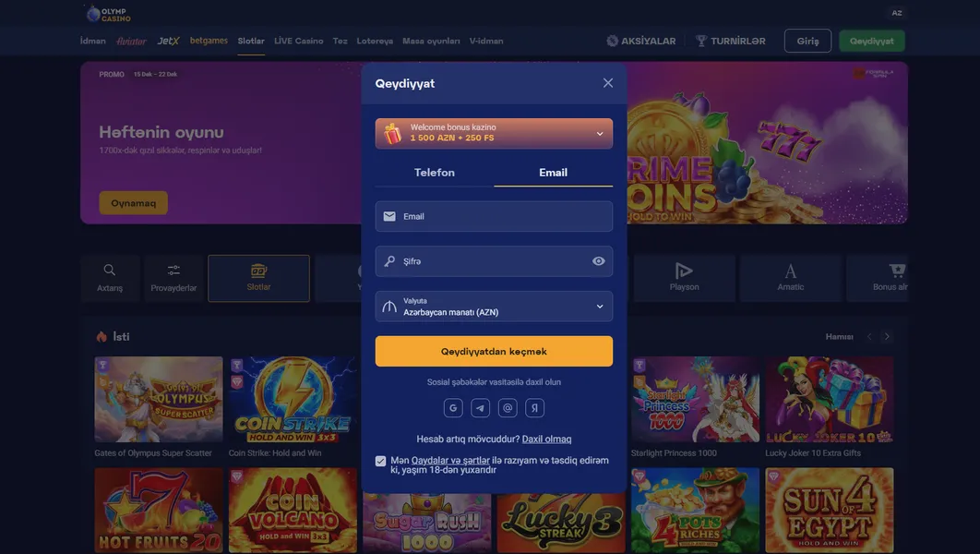Close the Qeydiyyat dialog
This screenshot has width=980, height=554.
click(x=607, y=83)
